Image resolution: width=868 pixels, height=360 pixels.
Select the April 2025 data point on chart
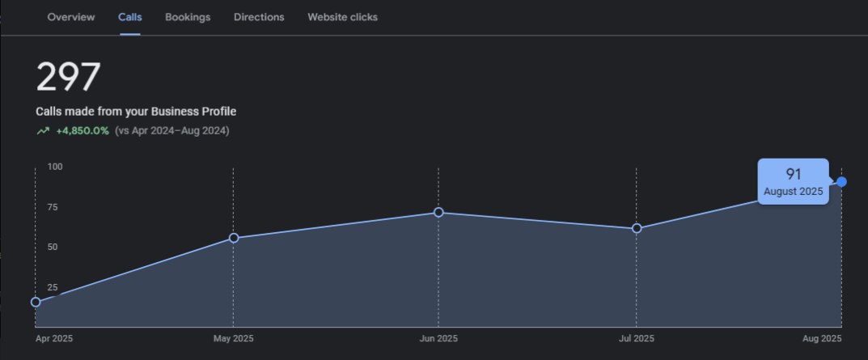pos(36,302)
